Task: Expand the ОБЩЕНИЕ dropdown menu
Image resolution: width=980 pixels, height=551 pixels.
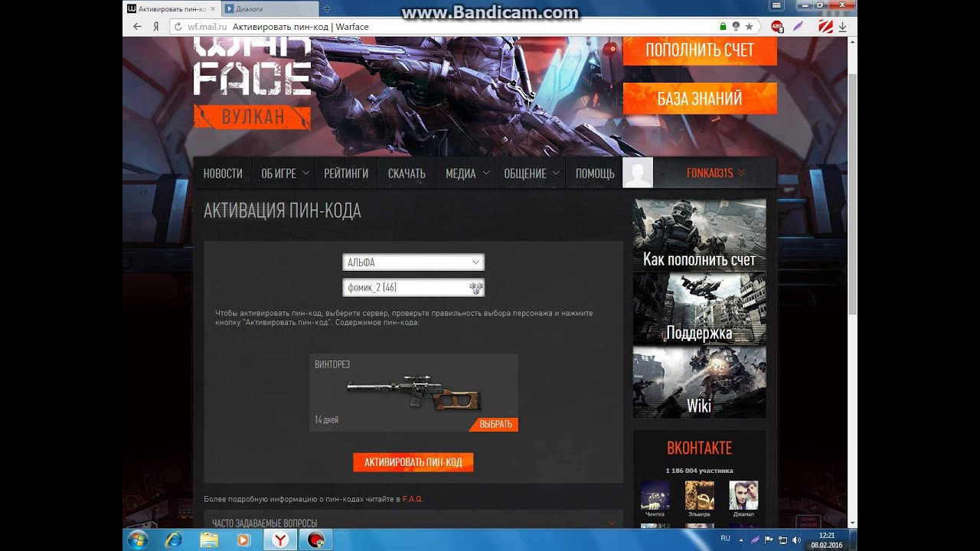Action: [x=531, y=174]
